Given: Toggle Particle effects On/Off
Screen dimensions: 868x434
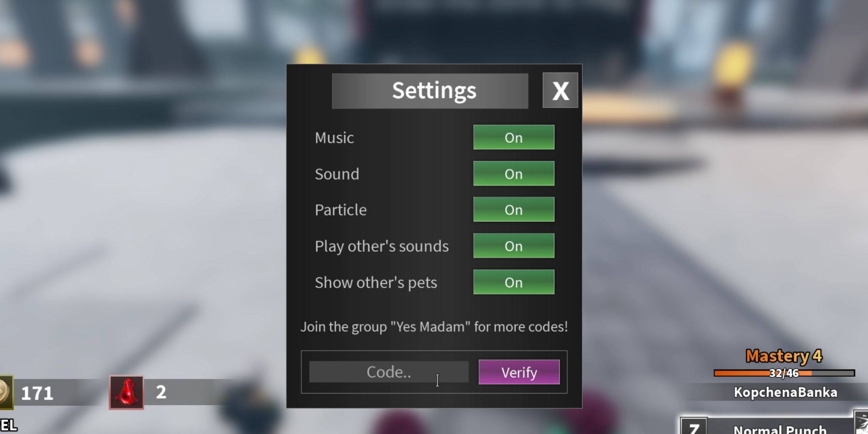Looking at the screenshot, I should click(513, 209).
